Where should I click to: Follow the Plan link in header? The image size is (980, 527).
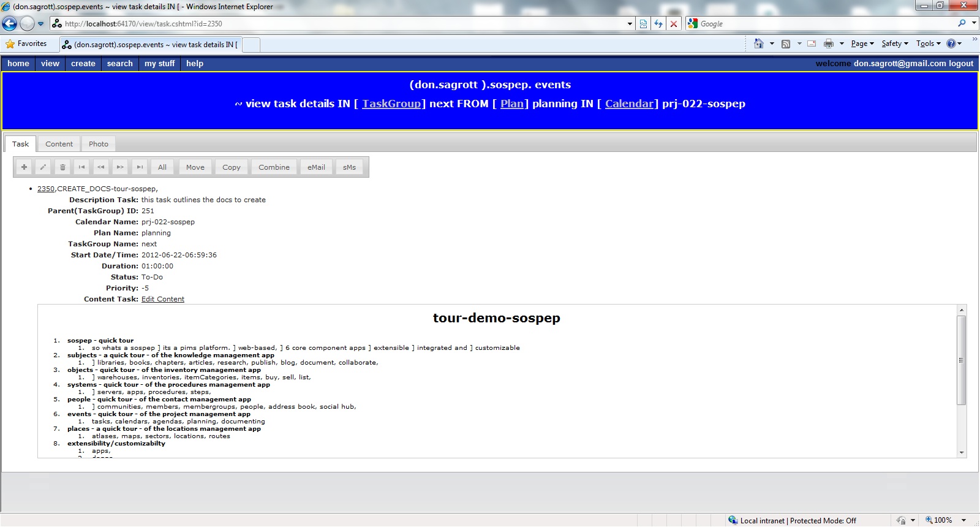512,104
